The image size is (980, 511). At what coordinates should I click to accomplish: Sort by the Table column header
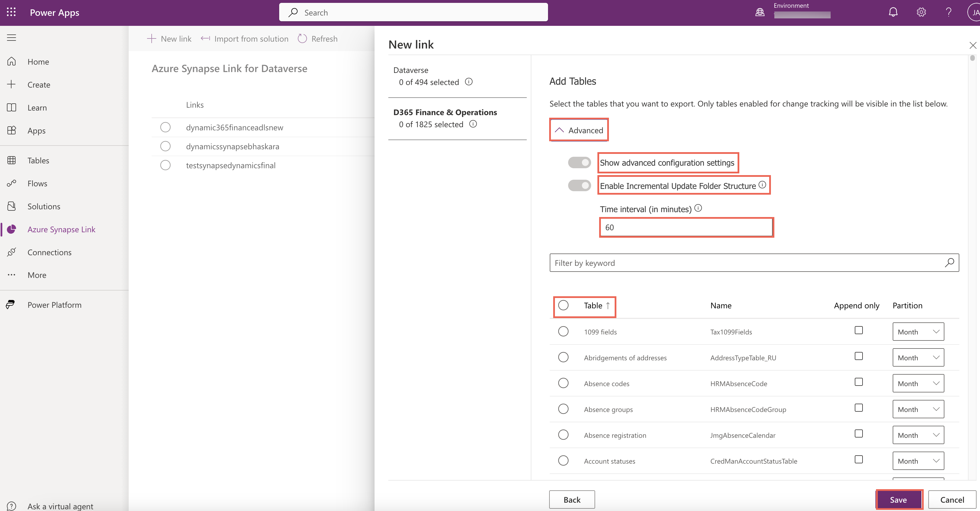597,305
